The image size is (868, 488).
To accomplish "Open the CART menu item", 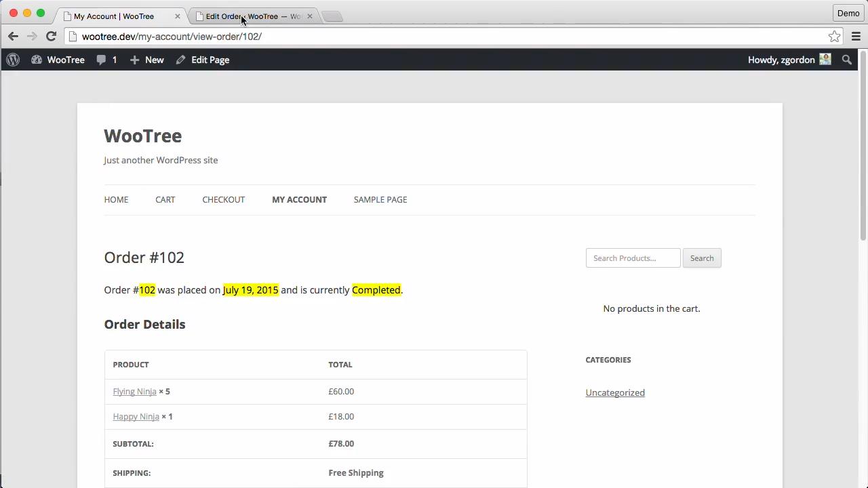I will coord(165,199).
